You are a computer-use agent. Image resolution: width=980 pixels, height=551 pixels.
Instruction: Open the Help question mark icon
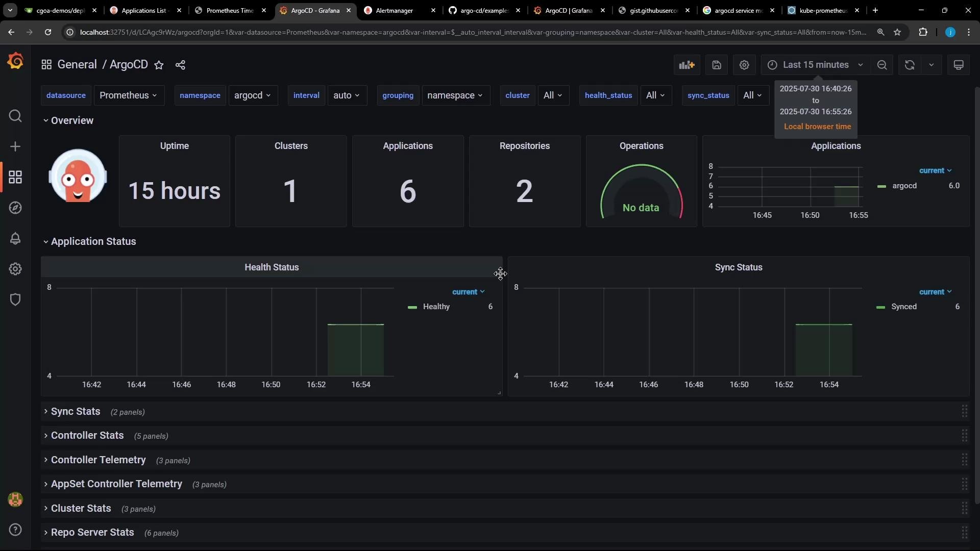pos(15,530)
